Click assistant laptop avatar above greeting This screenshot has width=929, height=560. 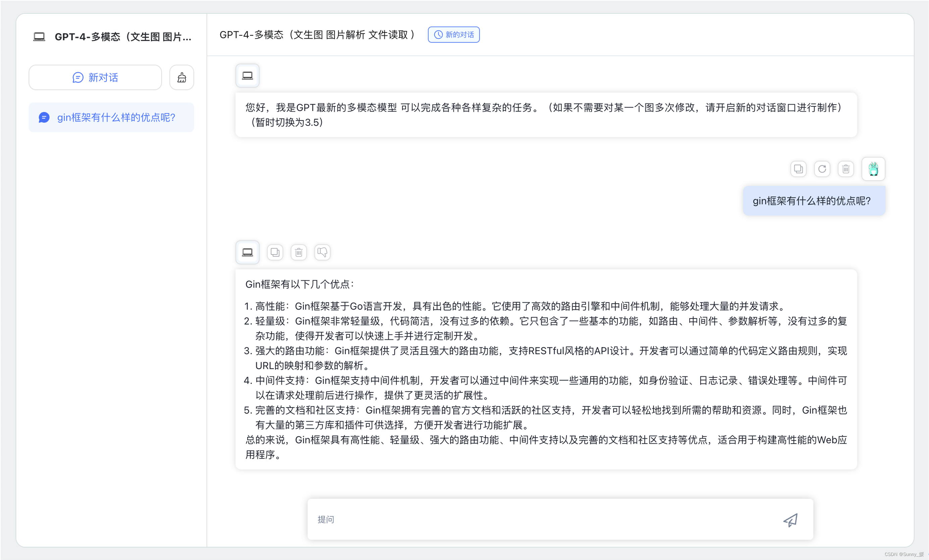tap(247, 76)
